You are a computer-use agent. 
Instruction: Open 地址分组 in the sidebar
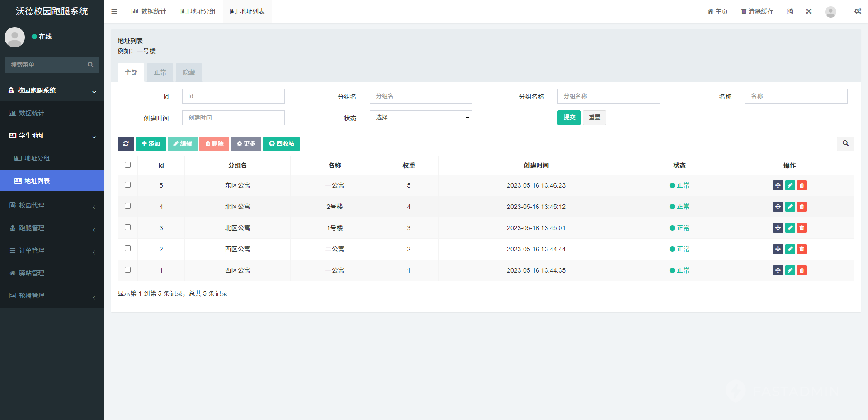point(52,158)
